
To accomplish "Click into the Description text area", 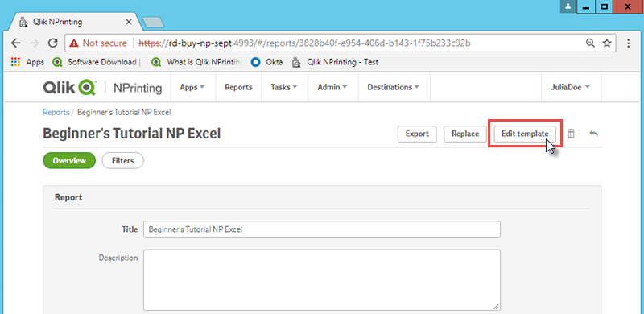I will (321, 280).
